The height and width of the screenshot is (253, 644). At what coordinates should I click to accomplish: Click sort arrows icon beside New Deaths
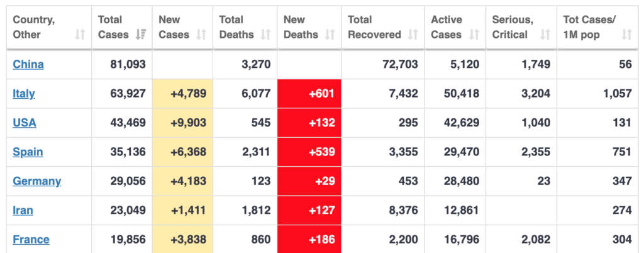click(330, 35)
